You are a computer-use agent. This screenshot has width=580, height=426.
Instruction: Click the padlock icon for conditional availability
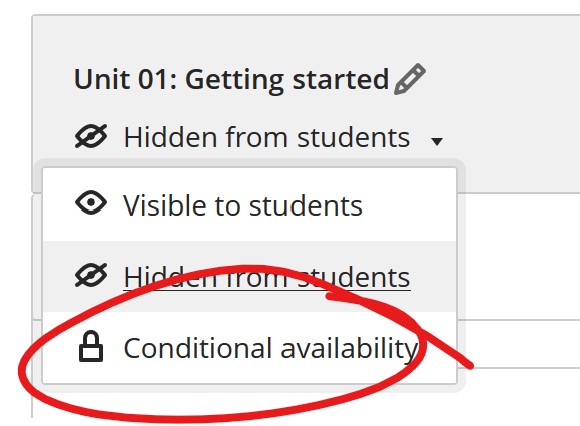(91, 346)
